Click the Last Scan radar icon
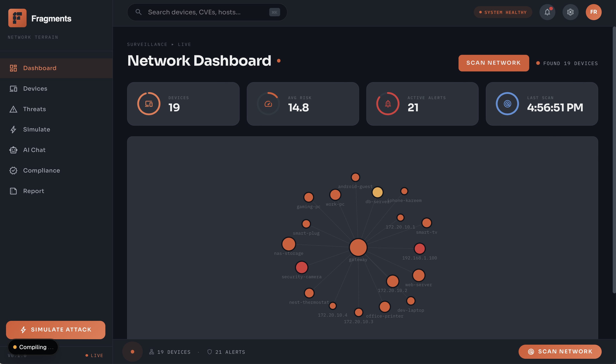 (507, 104)
